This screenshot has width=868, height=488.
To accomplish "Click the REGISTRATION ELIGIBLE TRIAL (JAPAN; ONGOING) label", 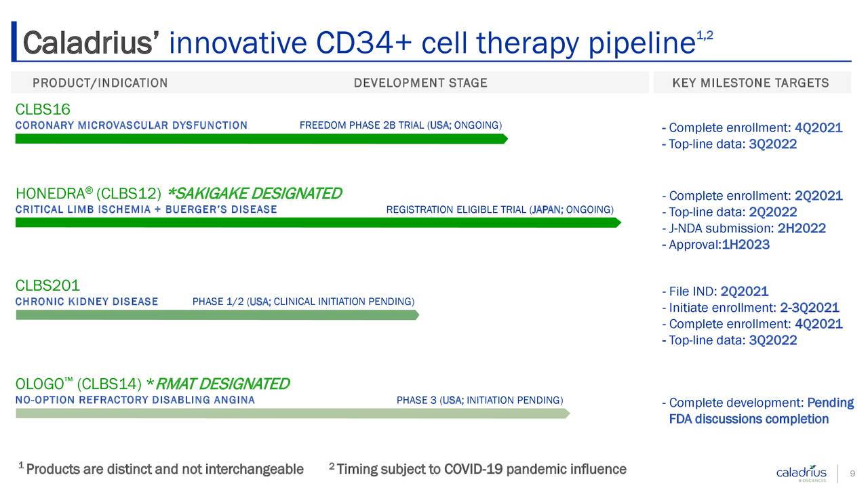I will [x=500, y=209].
